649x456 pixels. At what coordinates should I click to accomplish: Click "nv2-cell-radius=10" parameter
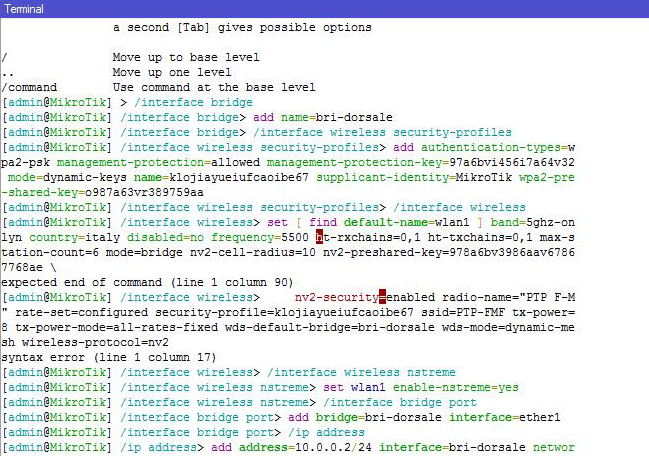pos(253,252)
